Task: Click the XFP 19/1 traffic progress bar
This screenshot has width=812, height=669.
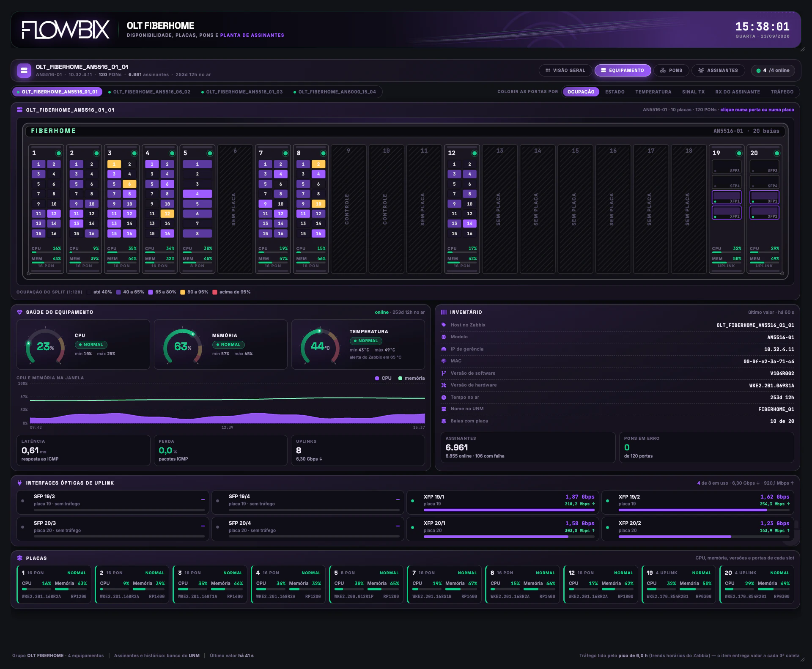Action: click(509, 510)
